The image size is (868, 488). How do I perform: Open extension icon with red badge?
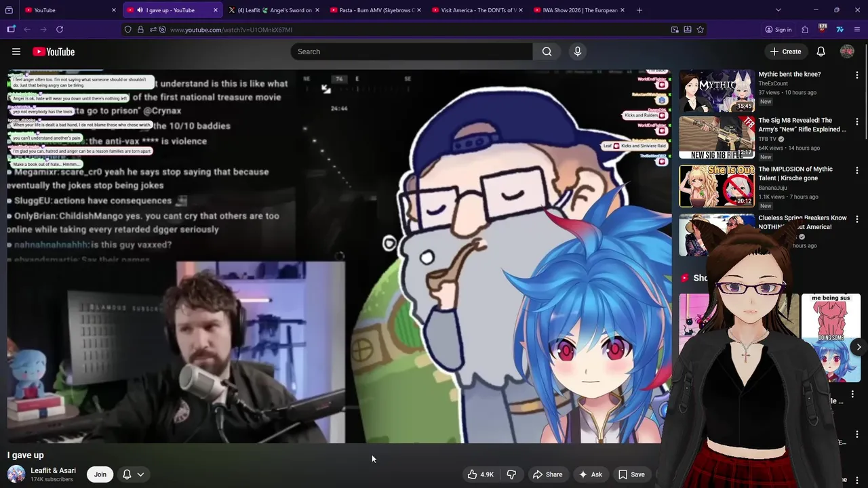pos(822,29)
